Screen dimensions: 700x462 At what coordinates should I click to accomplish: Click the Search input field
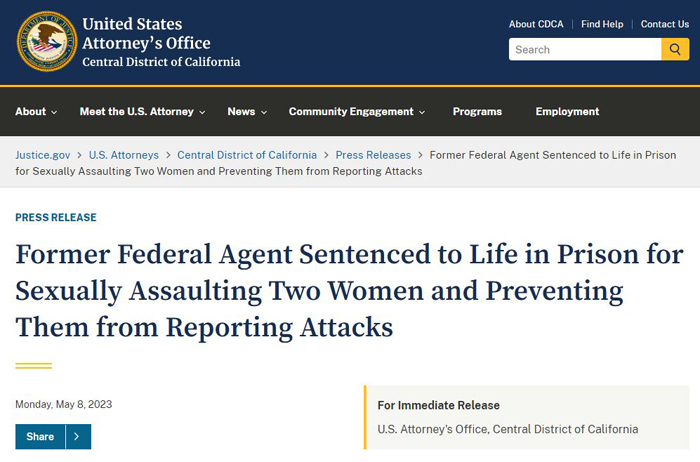[585, 49]
